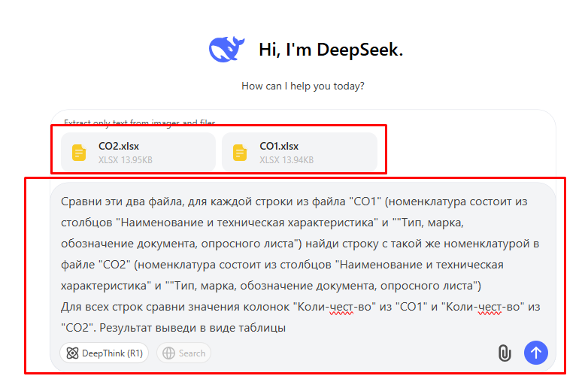The image size is (588, 385).
Task: Send the message with the blue arrow button
Action: click(535, 353)
